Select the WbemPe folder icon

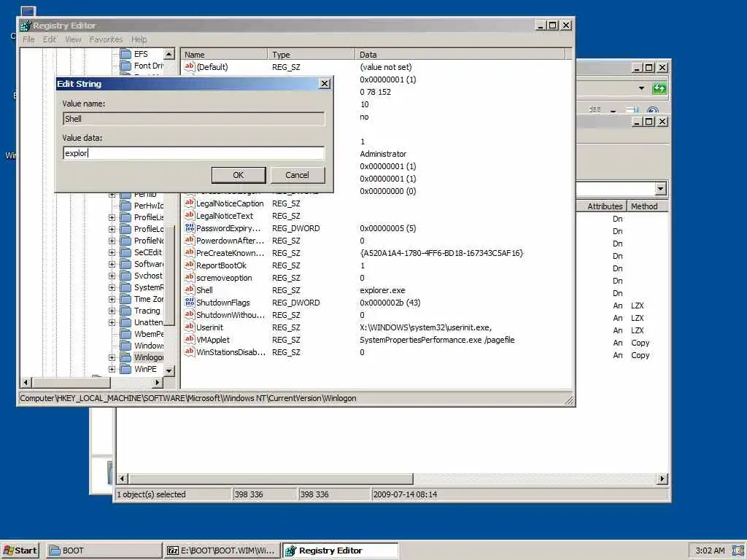tap(125, 334)
